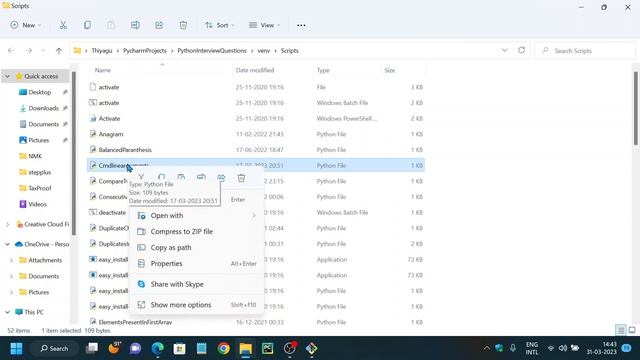Click the Cut icon in the top toolbar

point(63,25)
